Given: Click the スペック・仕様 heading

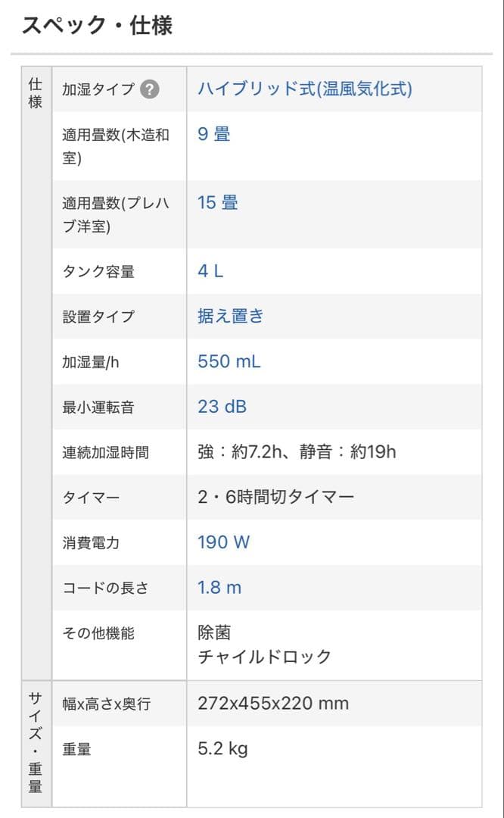Looking at the screenshot, I should pyautogui.click(x=97, y=26).
